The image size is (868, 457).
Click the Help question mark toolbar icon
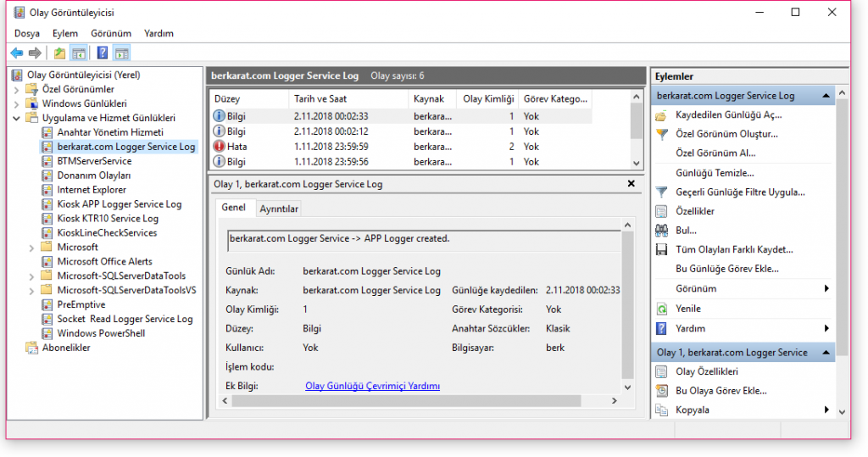[103, 53]
